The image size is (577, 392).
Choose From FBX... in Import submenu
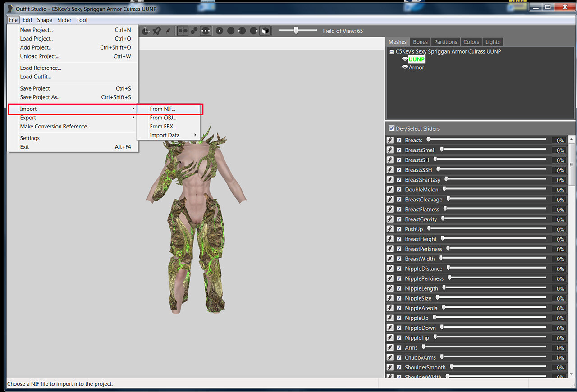point(169,126)
